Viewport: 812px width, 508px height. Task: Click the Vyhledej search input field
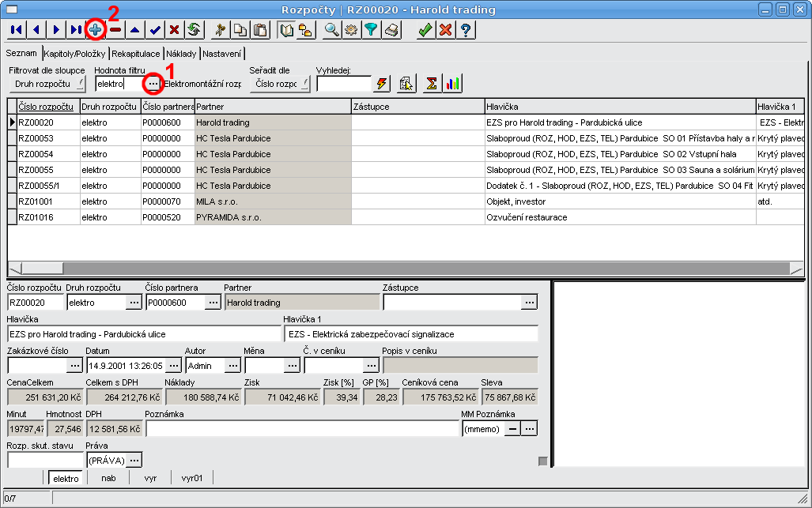click(x=343, y=84)
